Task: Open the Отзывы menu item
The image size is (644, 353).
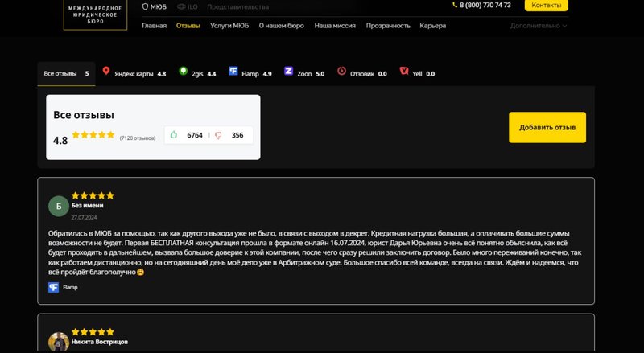Action: pyautogui.click(x=188, y=26)
